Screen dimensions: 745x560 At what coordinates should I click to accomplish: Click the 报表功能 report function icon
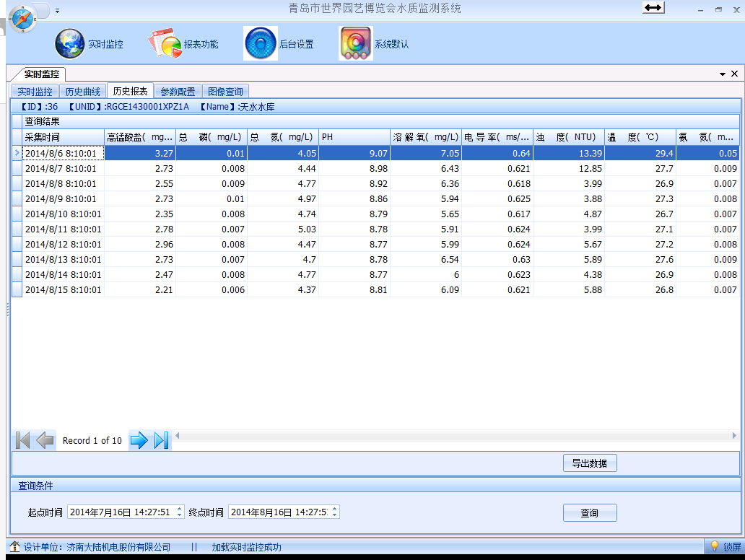click(164, 42)
